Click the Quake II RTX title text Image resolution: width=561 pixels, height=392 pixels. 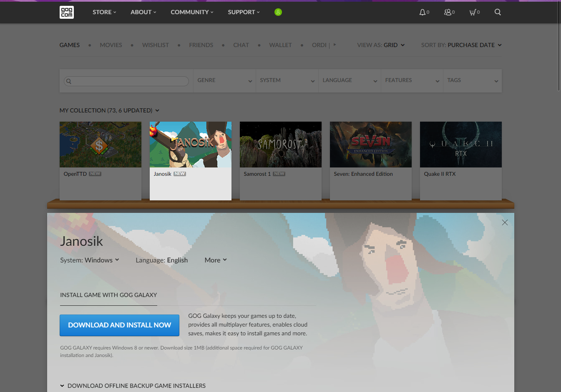440,174
